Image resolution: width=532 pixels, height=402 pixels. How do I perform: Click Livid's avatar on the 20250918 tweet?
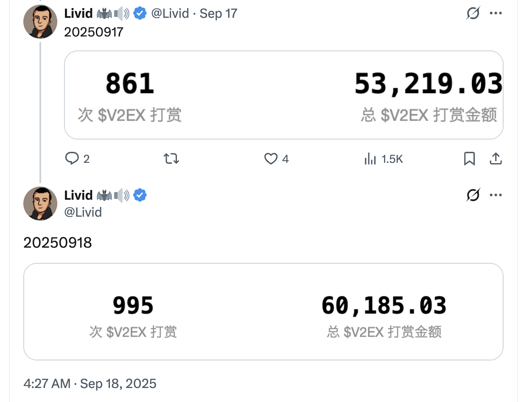(x=40, y=203)
